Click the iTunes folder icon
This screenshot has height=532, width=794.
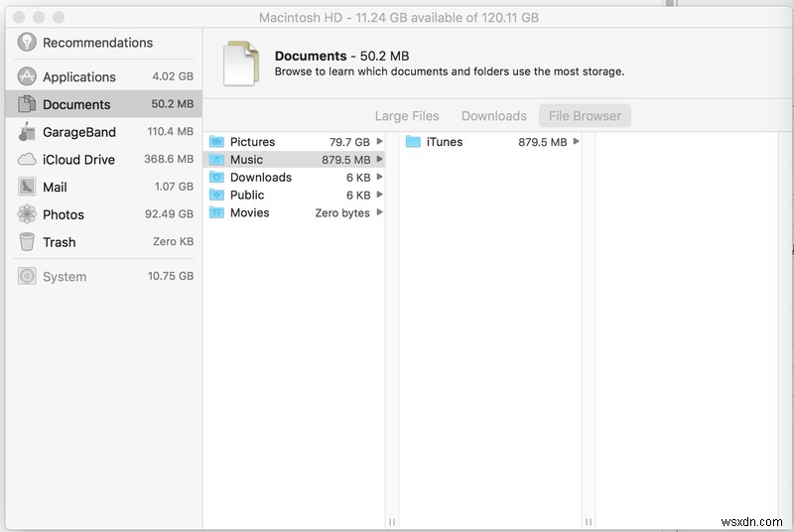point(413,142)
